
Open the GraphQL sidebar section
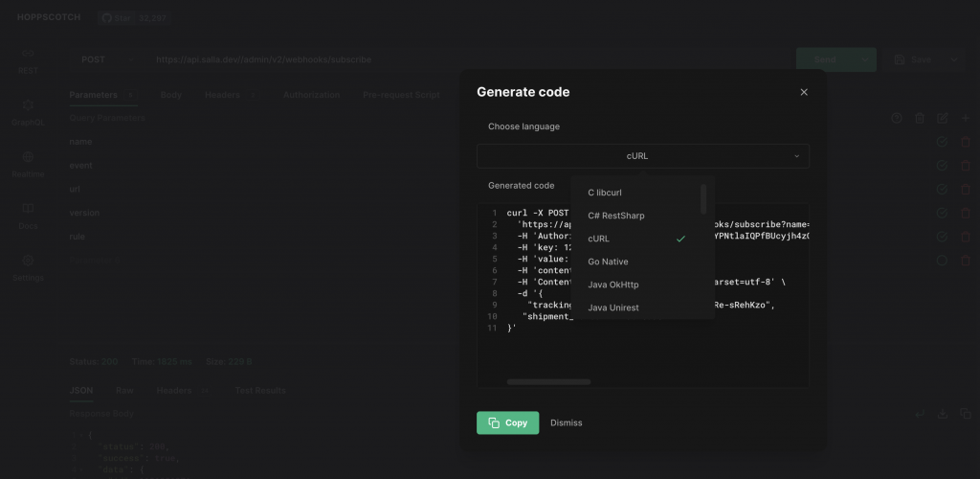pyautogui.click(x=28, y=112)
